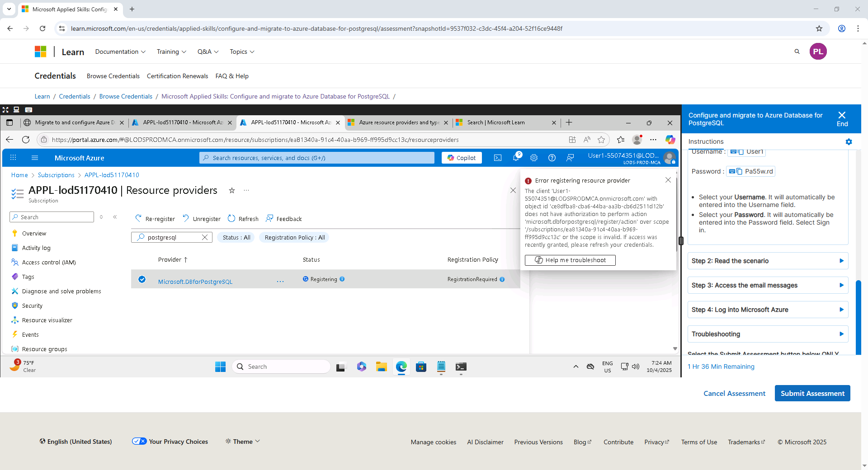
Task: Open the row ellipsis menu for Microsoft.DBforPostgreSQL
Action: click(x=280, y=282)
